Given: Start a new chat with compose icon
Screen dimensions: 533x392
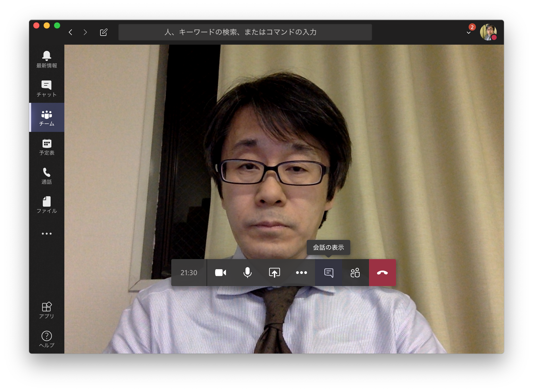Looking at the screenshot, I should click(104, 32).
